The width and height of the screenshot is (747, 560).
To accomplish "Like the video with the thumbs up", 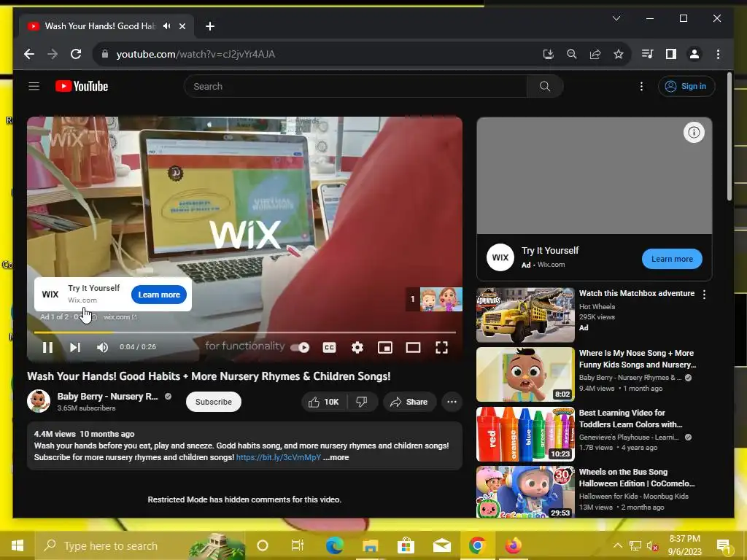I will [x=323, y=402].
